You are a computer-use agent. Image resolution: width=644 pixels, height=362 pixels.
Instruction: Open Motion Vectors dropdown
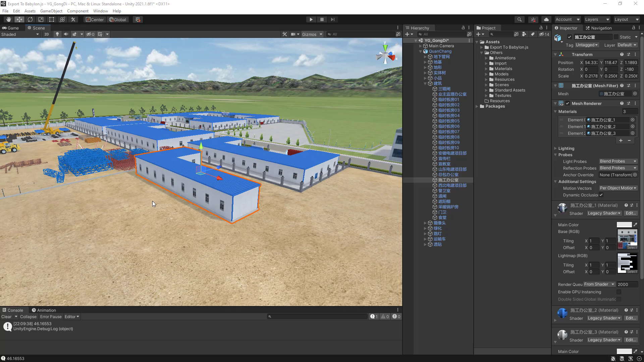coord(618,188)
